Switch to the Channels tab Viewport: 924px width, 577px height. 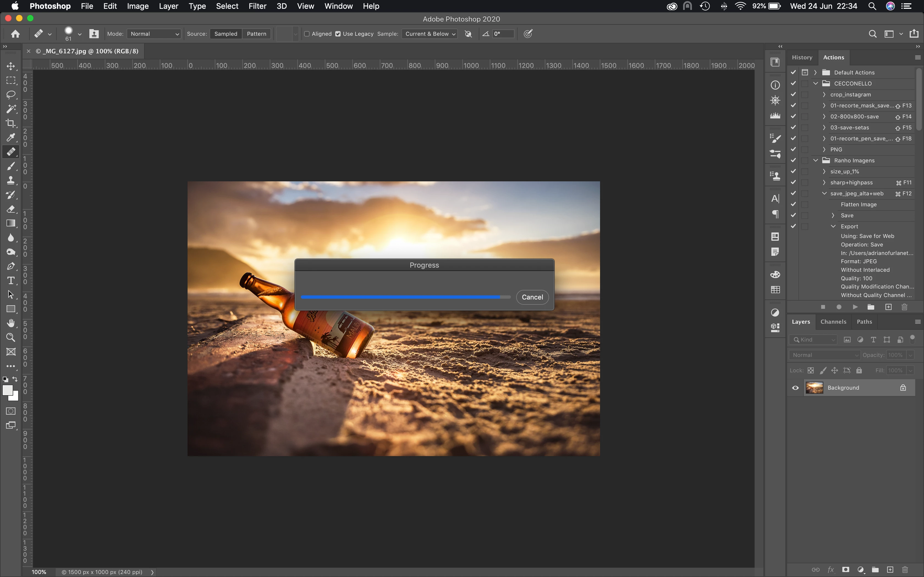click(x=833, y=322)
